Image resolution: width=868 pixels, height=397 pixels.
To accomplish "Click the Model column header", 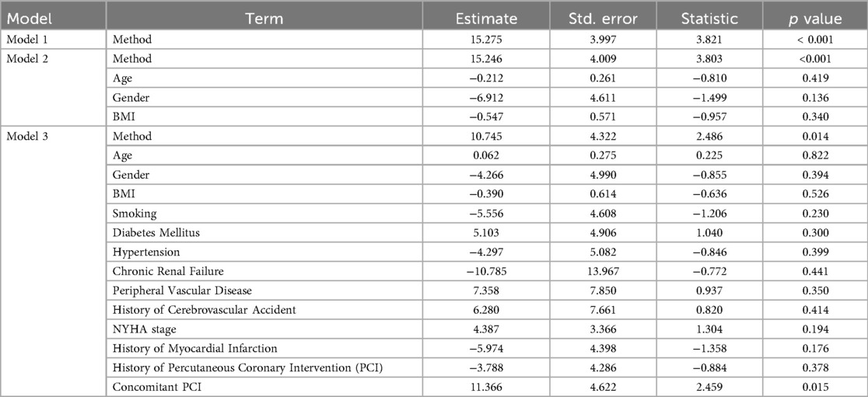I will tap(28, 19).
